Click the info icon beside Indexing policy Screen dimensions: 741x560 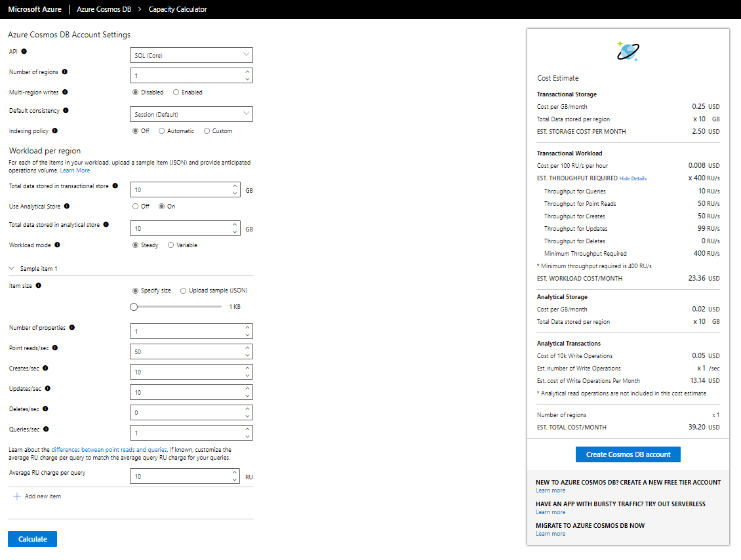(55, 131)
